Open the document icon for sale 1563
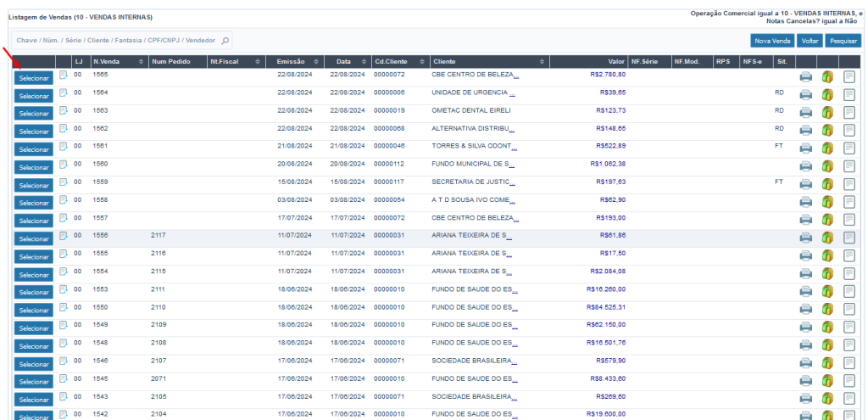Viewport: 868px width, 420px height. tap(849, 113)
